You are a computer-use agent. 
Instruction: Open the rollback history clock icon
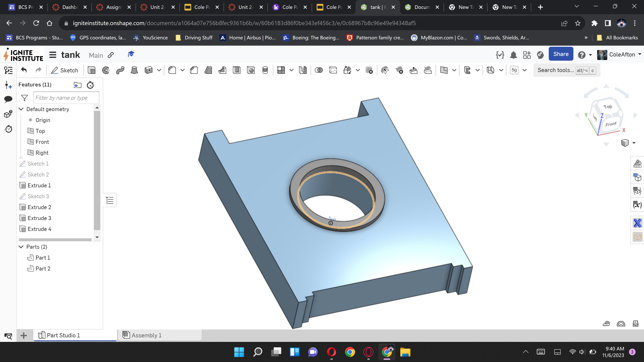tap(90, 85)
